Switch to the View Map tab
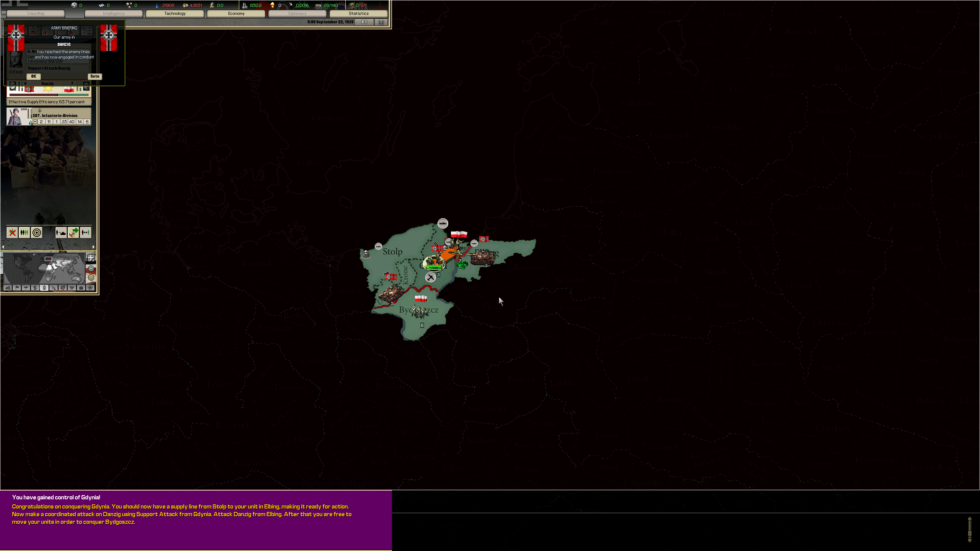The height and width of the screenshot is (551, 980). [36, 13]
